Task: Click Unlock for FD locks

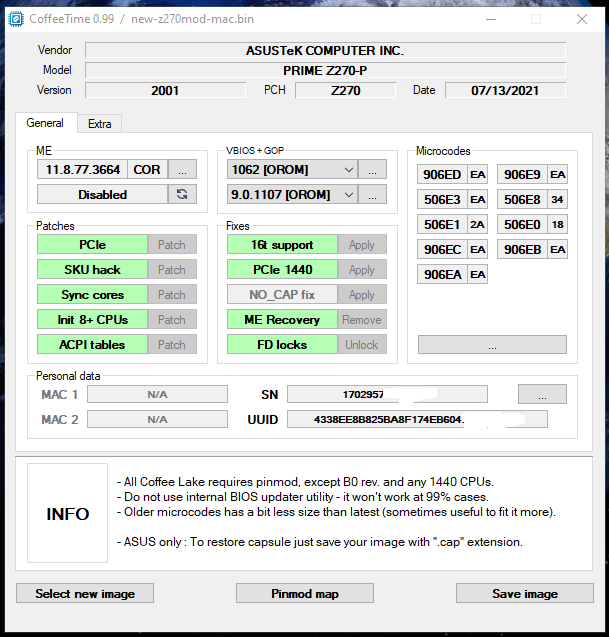Action: 362,344
